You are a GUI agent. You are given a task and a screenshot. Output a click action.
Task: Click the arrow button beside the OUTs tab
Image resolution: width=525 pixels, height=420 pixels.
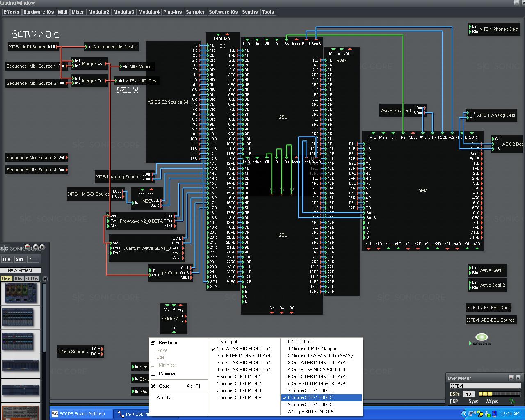click(x=45, y=278)
